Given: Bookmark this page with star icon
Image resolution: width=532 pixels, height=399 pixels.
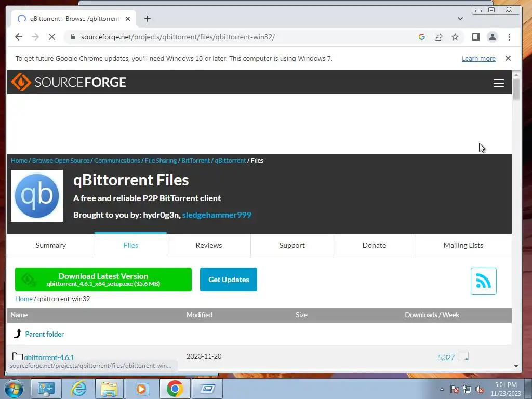Looking at the screenshot, I should point(455,37).
